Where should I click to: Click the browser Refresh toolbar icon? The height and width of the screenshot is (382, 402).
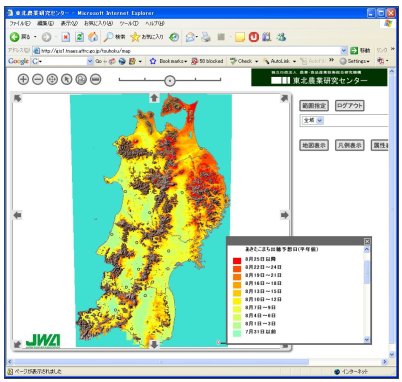[79, 37]
